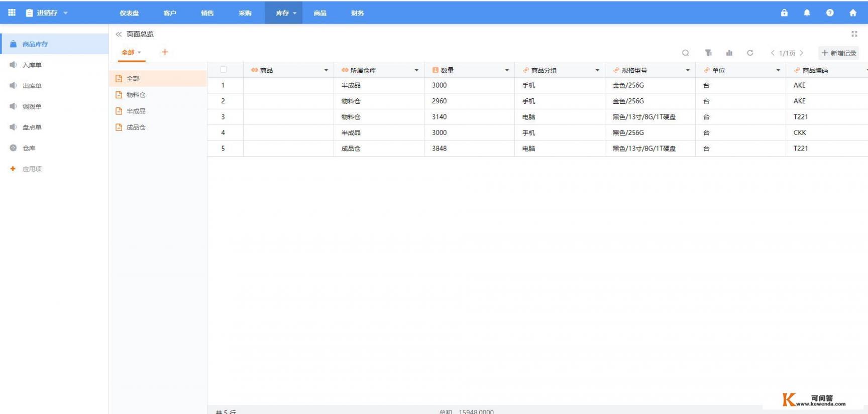
Task: Open the app grid launcher icon
Action: pos(12,13)
